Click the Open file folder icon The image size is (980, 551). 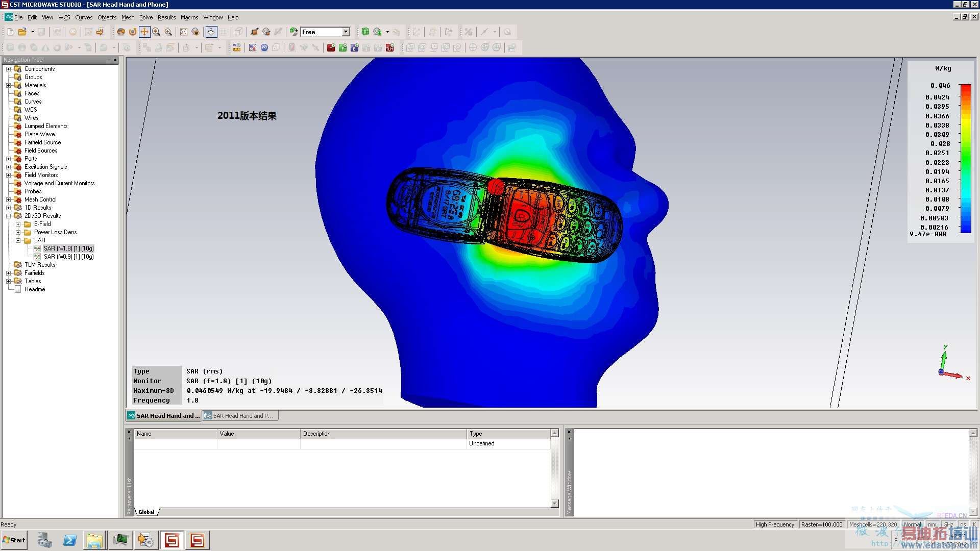click(22, 32)
